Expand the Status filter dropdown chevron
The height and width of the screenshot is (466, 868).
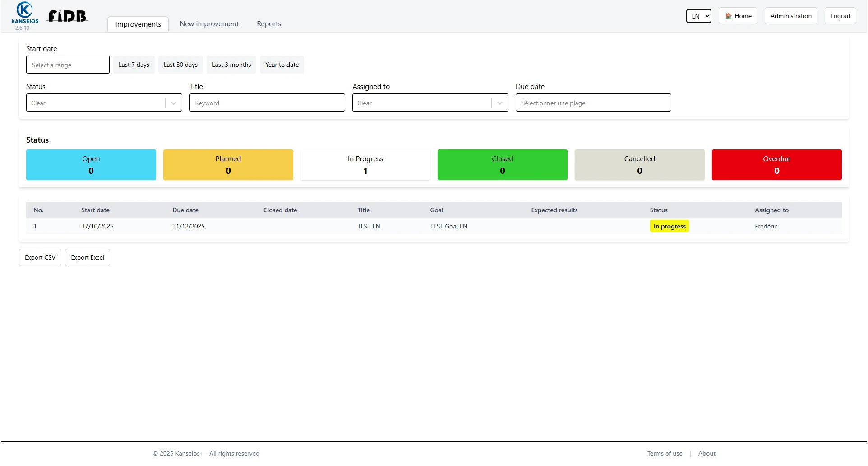pos(173,103)
